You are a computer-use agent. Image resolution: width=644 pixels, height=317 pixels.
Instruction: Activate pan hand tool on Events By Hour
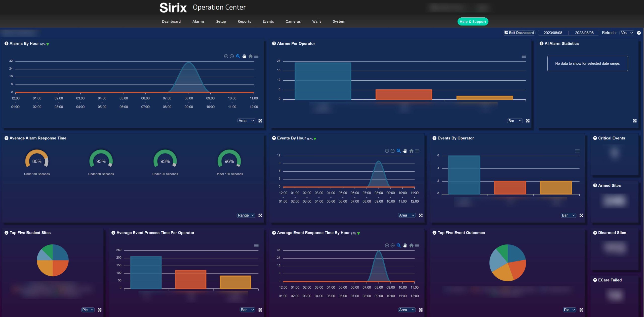click(405, 151)
